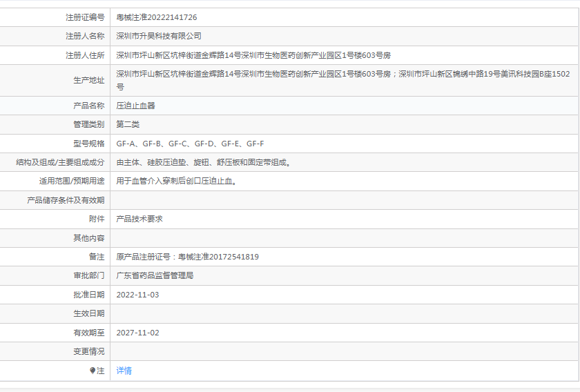Click the bulb icon beside 注
Viewport: 580px width, 392px height.
click(x=93, y=371)
